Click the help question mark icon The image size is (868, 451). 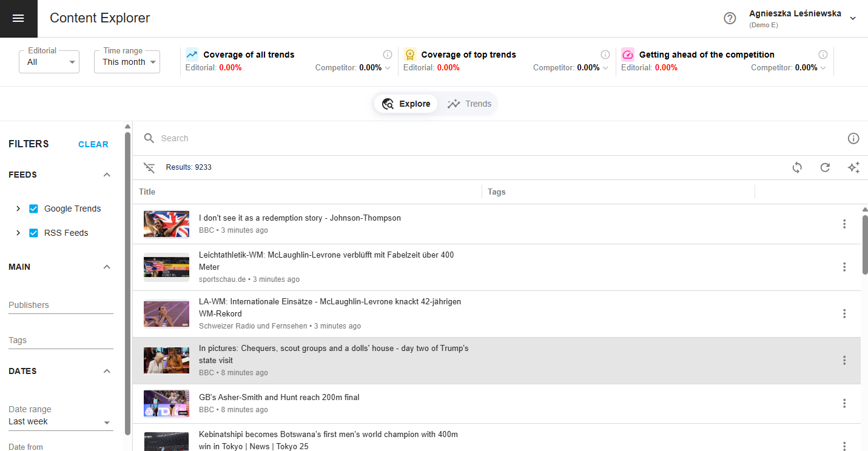(x=730, y=18)
